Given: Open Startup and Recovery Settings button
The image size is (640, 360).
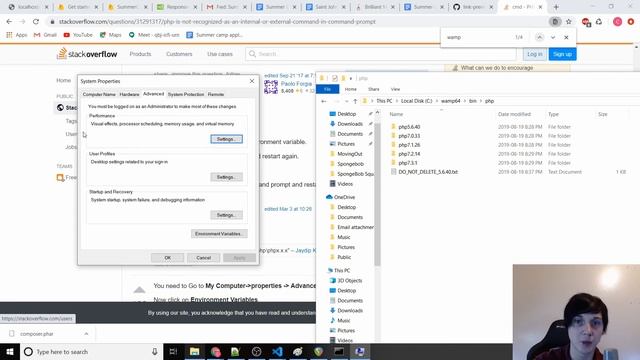Looking at the screenshot, I should pyautogui.click(x=227, y=215).
